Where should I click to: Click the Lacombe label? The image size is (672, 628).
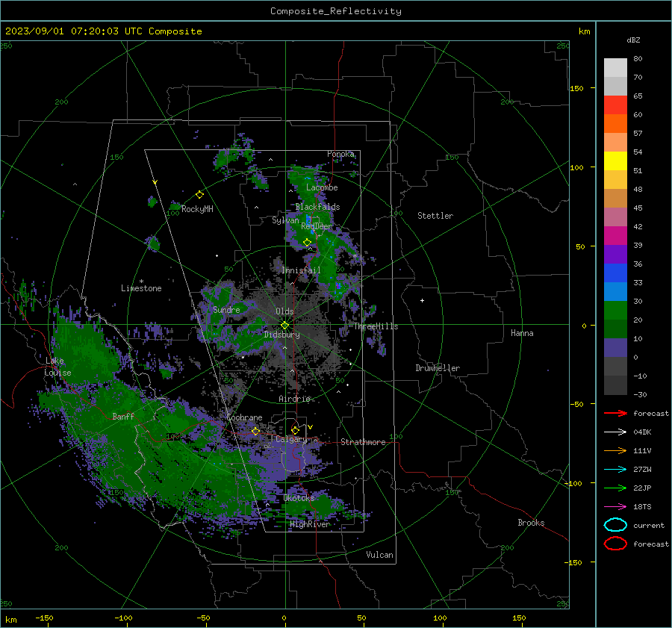click(x=322, y=187)
